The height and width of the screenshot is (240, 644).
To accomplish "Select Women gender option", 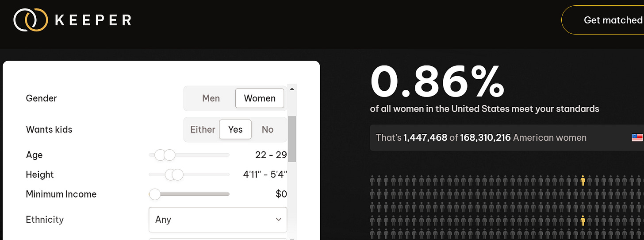I will pos(260,98).
